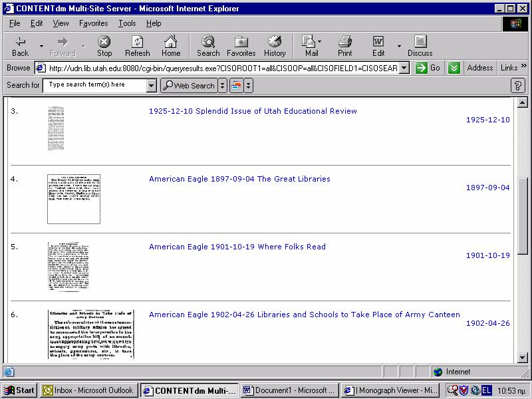532x399 pixels.
Task: Open the Windows Start menu
Action: pos(20,390)
